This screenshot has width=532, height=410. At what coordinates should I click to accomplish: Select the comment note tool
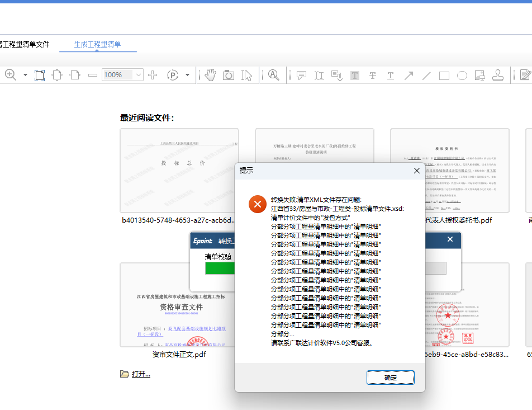[x=301, y=76]
